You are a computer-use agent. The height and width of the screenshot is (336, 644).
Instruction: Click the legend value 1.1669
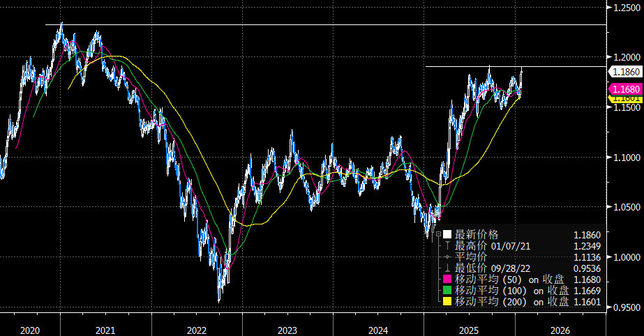[587, 291]
